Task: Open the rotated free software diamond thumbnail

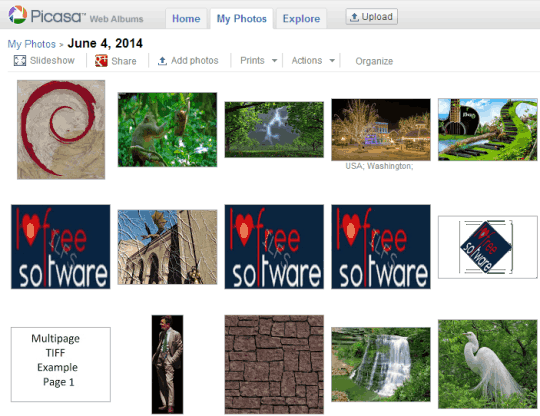Action: (x=488, y=247)
